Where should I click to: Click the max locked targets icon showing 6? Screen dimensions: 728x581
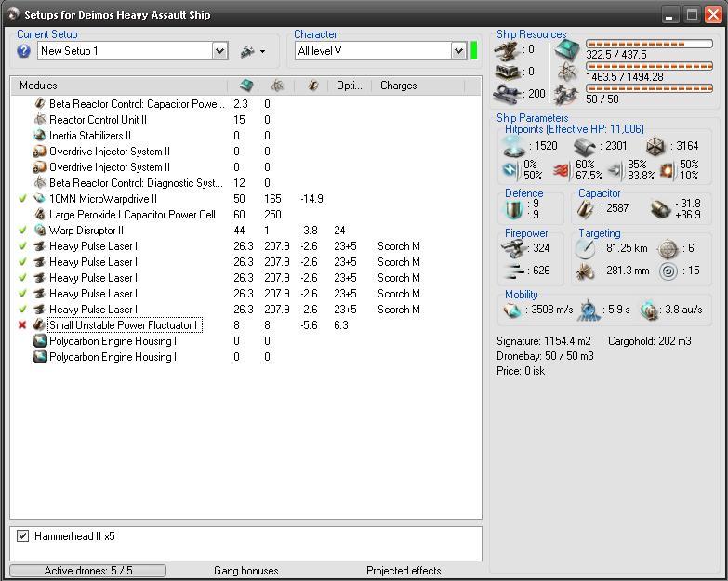668,249
